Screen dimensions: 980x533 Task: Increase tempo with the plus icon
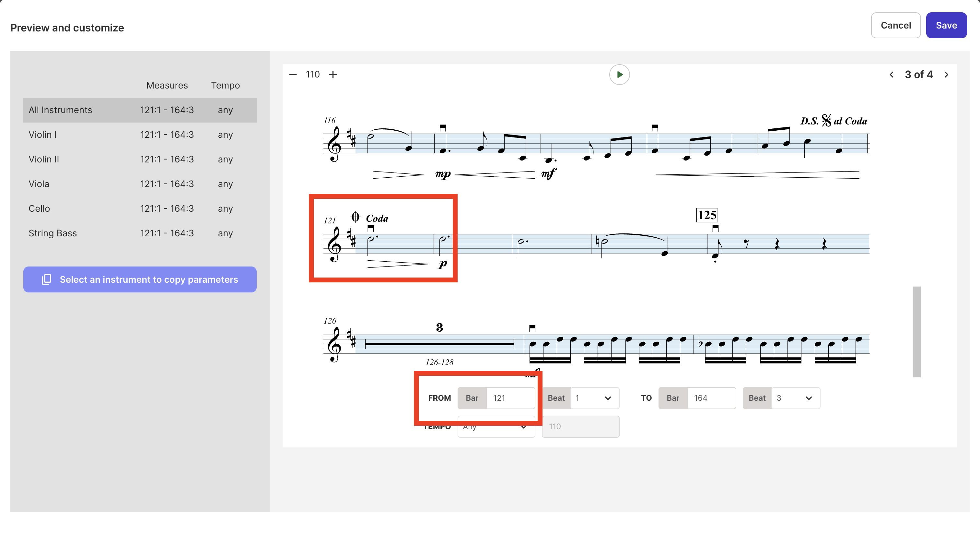(333, 75)
